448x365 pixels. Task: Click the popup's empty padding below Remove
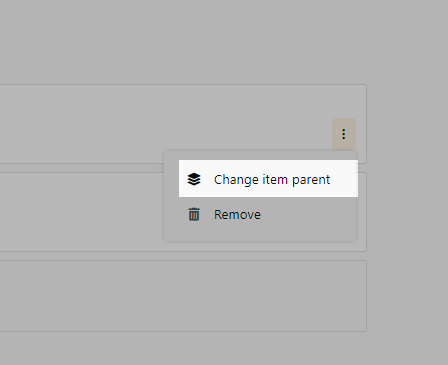[x=260, y=236]
